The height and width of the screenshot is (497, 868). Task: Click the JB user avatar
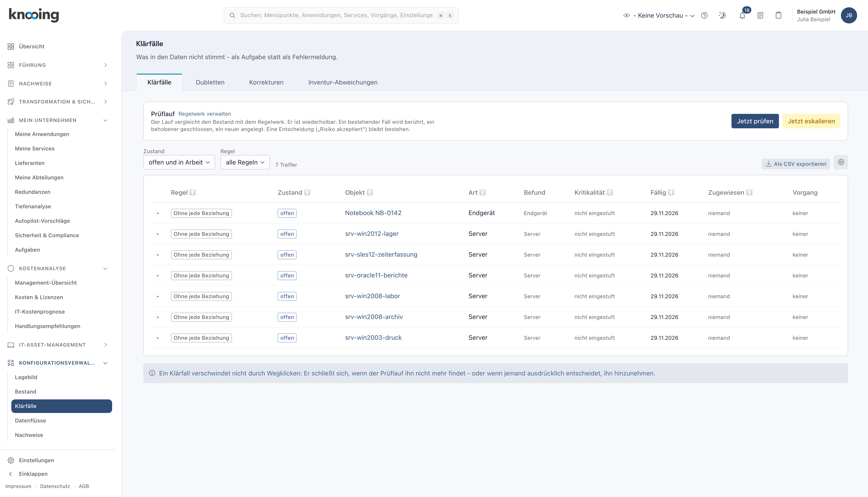pyautogui.click(x=849, y=15)
